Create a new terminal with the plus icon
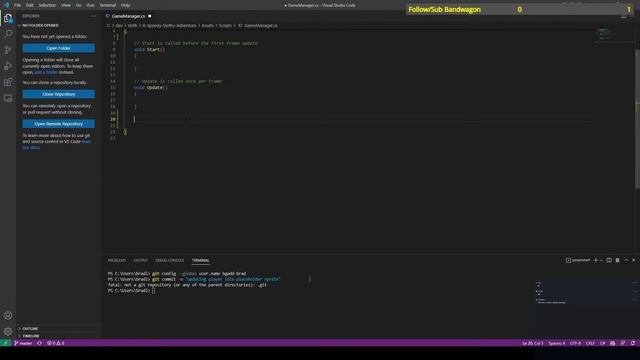The image size is (640, 360). 596,260
